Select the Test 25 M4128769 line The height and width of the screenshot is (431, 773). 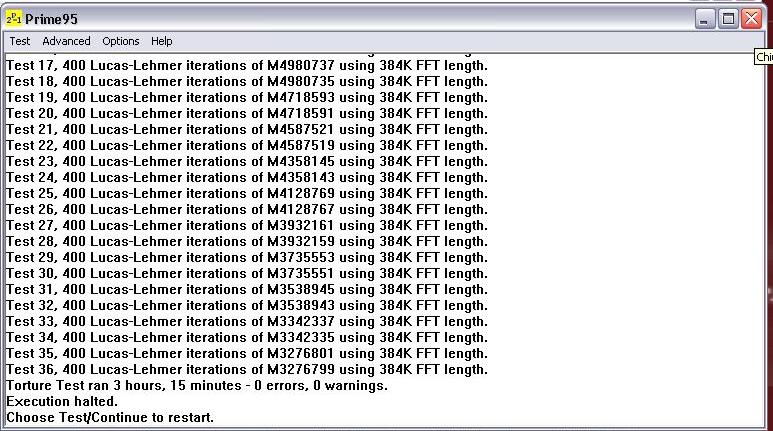(x=246, y=193)
